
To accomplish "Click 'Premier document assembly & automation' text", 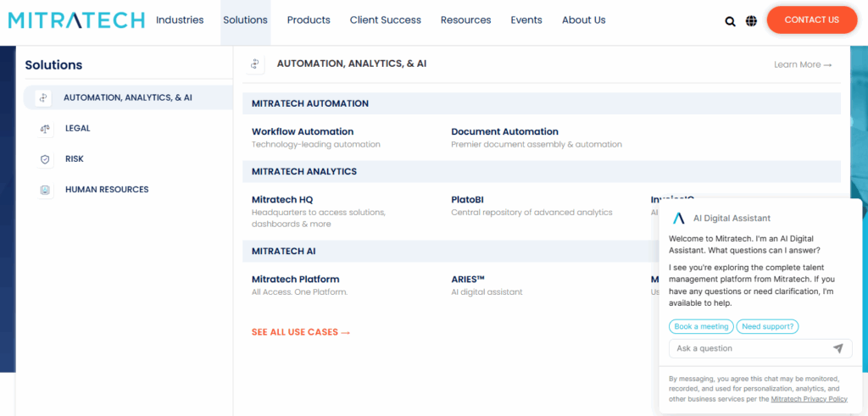I will click(537, 144).
